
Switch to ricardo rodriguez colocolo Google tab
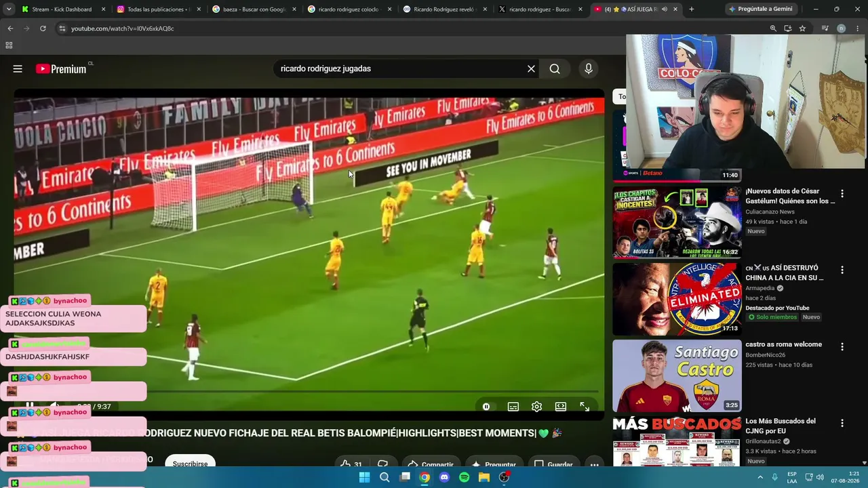click(x=350, y=9)
